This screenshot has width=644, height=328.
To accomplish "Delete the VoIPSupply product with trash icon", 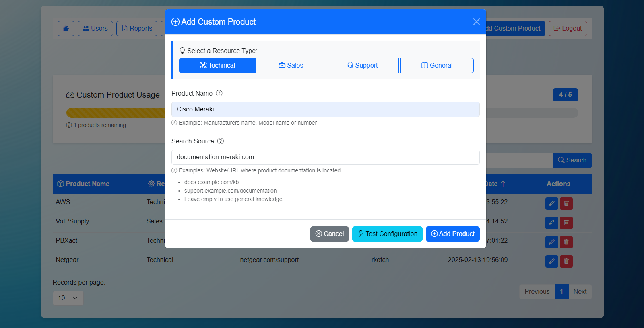I will tap(566, 223).
